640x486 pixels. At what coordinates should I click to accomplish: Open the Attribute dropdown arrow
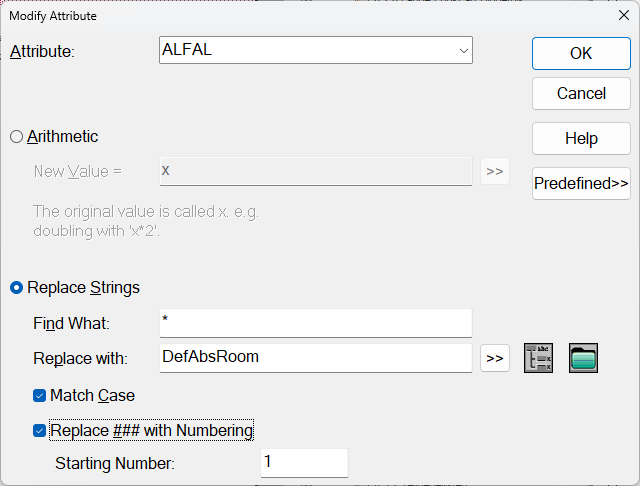click(x=463, y=51)
